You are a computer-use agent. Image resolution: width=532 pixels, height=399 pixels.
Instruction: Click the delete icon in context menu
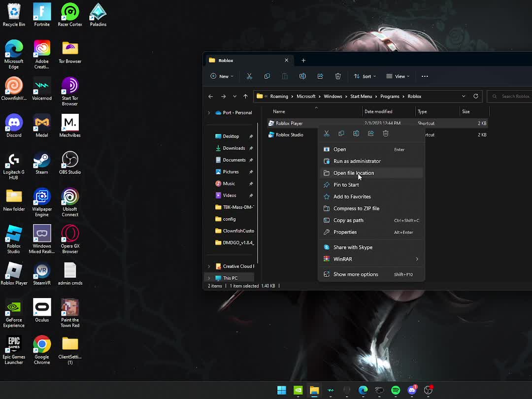click(x=386, y=133)
